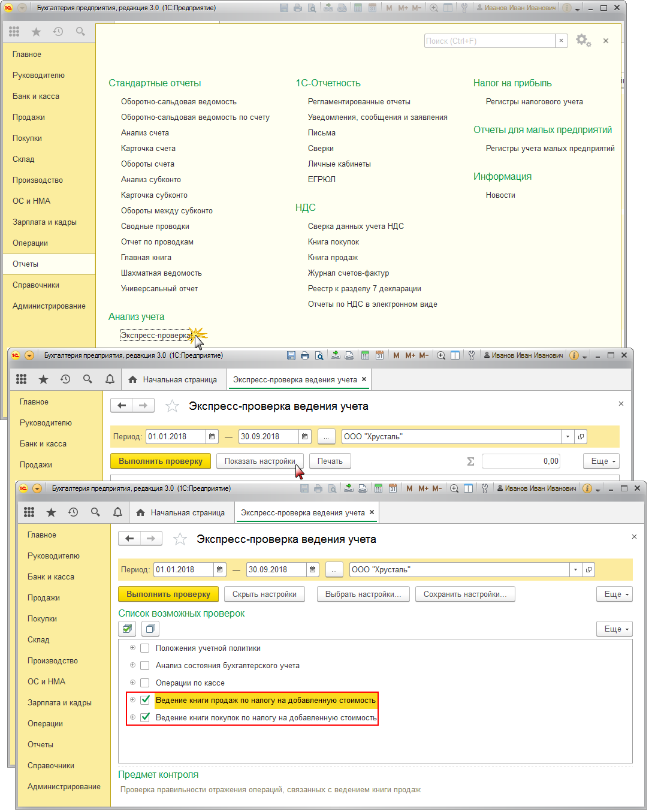649x812 pixels.
Task: Open organization card icon in front window
Action: (x=588, y=569)
